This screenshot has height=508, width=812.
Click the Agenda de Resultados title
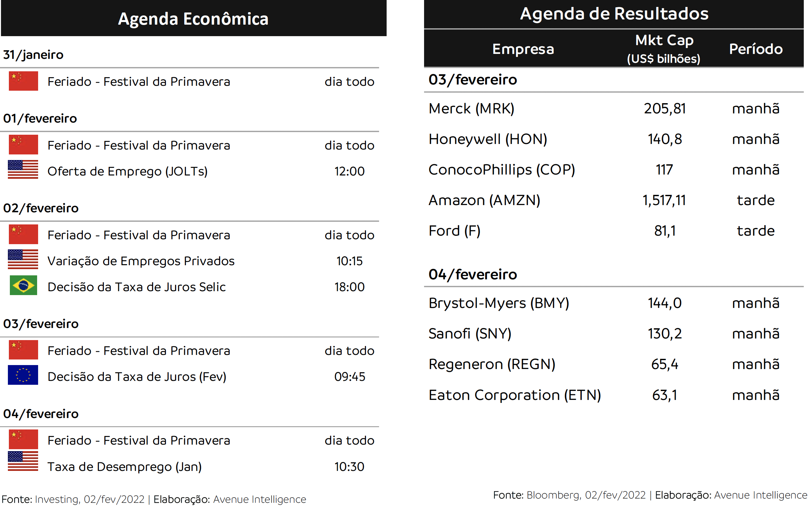point(614,14)
